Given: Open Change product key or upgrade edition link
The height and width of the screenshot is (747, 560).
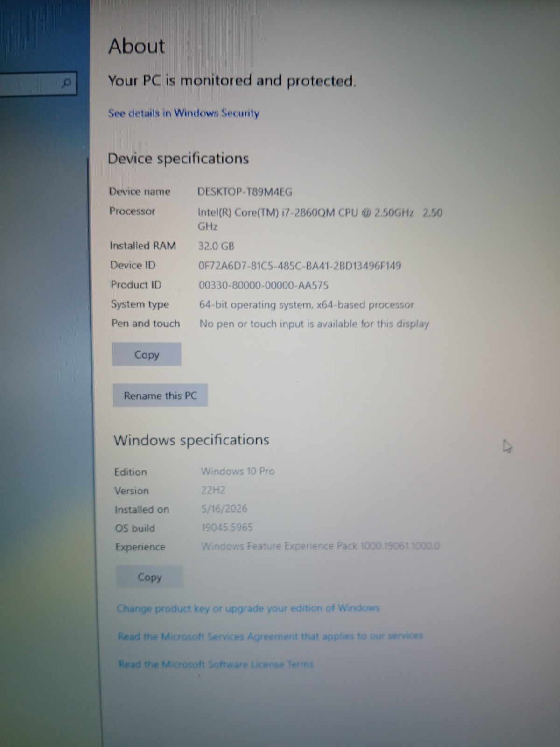Looking at the screenshot, I should click(248, 608).
